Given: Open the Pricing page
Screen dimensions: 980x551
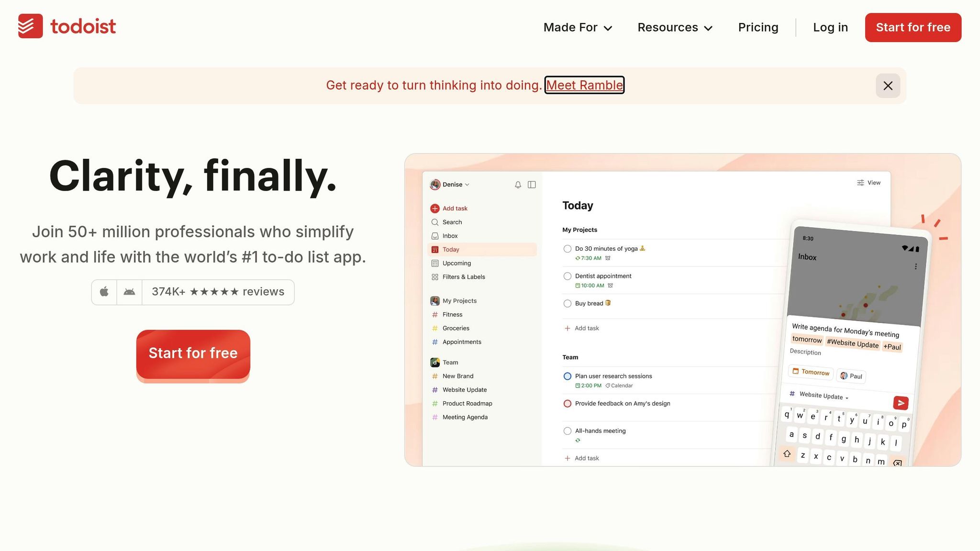Looking at the screenshot, I should 758,27.
